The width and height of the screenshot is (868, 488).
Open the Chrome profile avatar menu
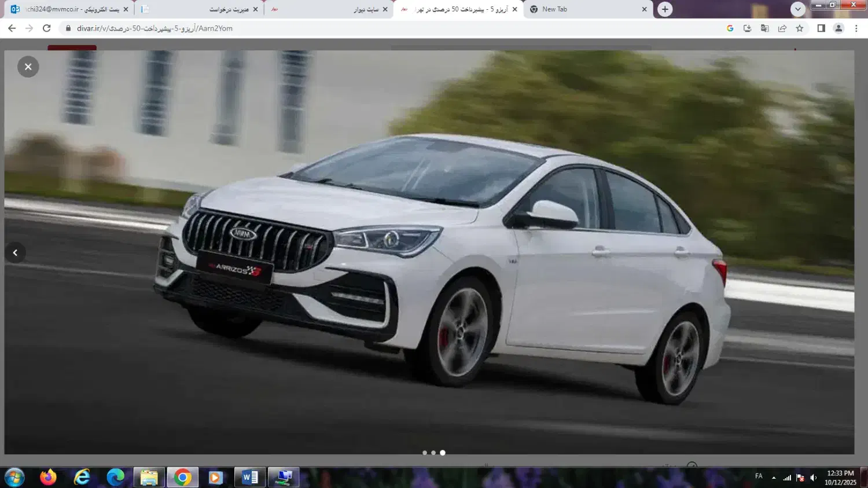click(x=838, y=28)
